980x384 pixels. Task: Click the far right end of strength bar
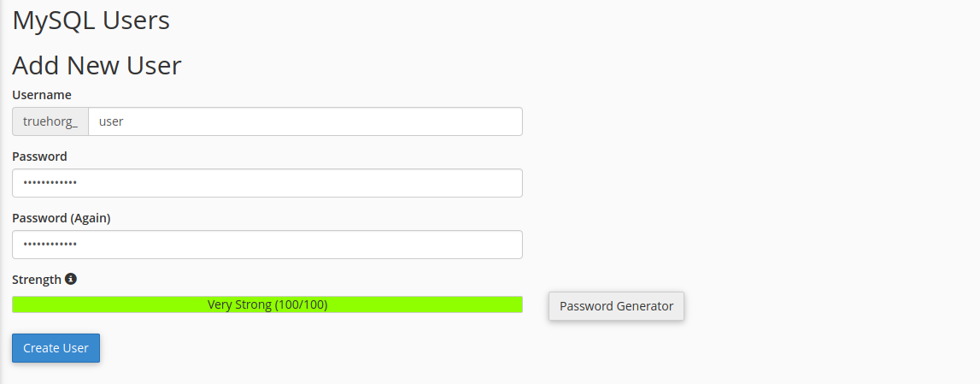coord(518,304)
